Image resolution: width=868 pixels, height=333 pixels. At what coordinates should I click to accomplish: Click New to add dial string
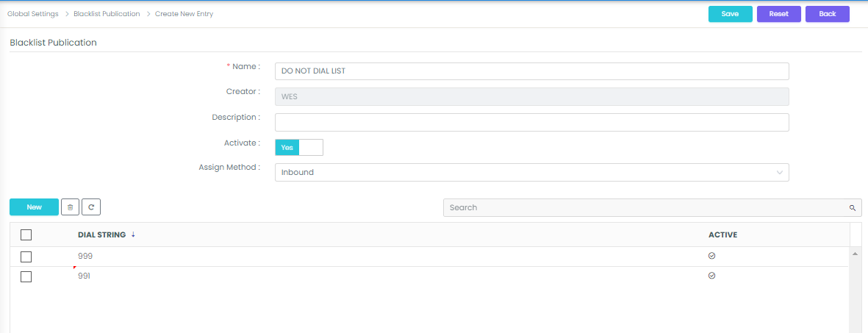[35, 207]
